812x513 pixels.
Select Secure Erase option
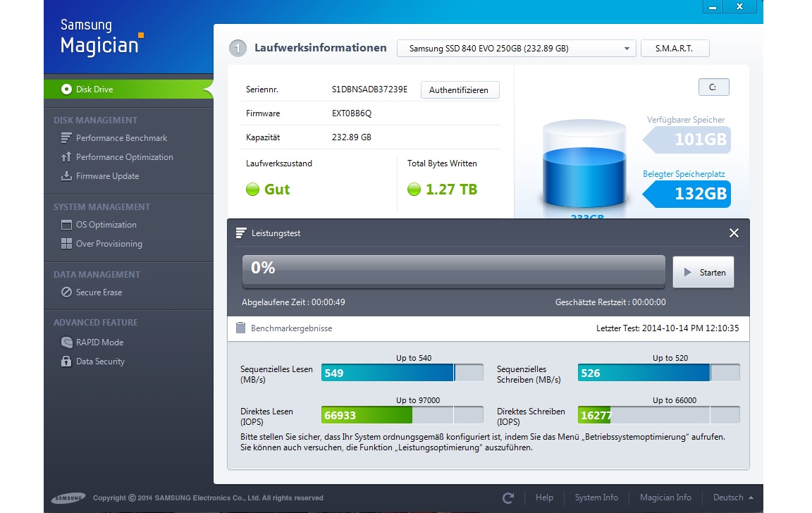click(x=99, y=292)
